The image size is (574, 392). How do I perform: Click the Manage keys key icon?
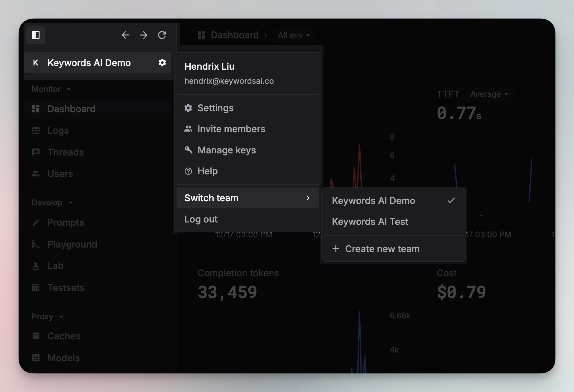tap(188, 150)
